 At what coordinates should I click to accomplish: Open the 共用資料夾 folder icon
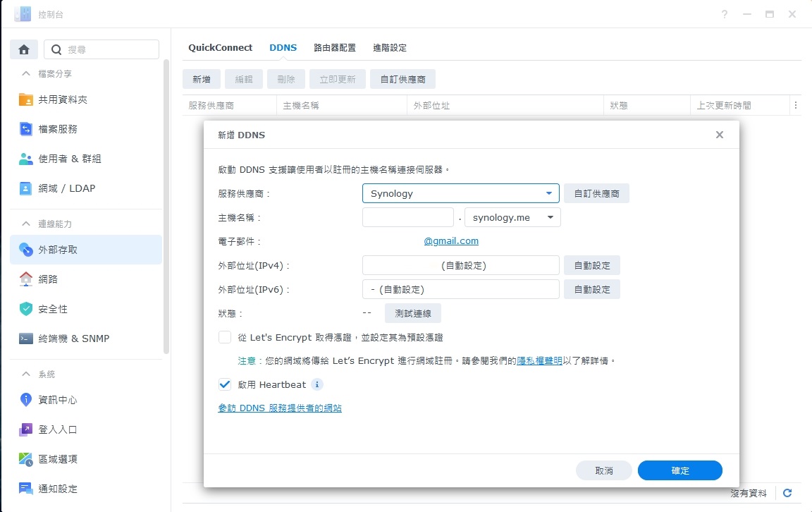[25, 99]
